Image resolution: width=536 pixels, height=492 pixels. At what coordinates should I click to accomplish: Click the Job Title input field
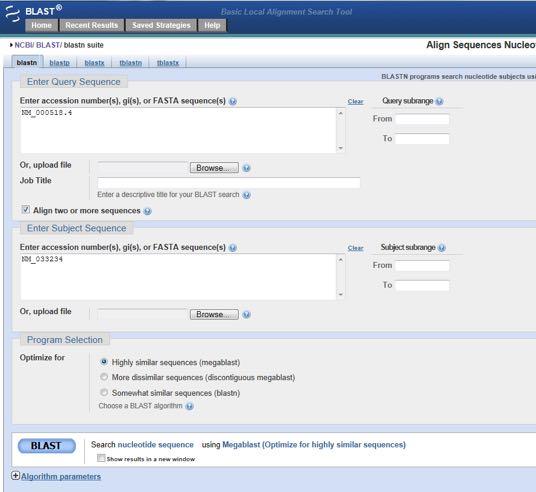(x=229, y=183)
